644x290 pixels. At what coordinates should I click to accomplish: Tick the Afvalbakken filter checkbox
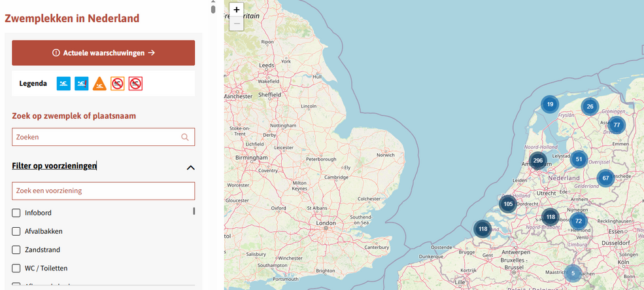(x=16, y=231)
